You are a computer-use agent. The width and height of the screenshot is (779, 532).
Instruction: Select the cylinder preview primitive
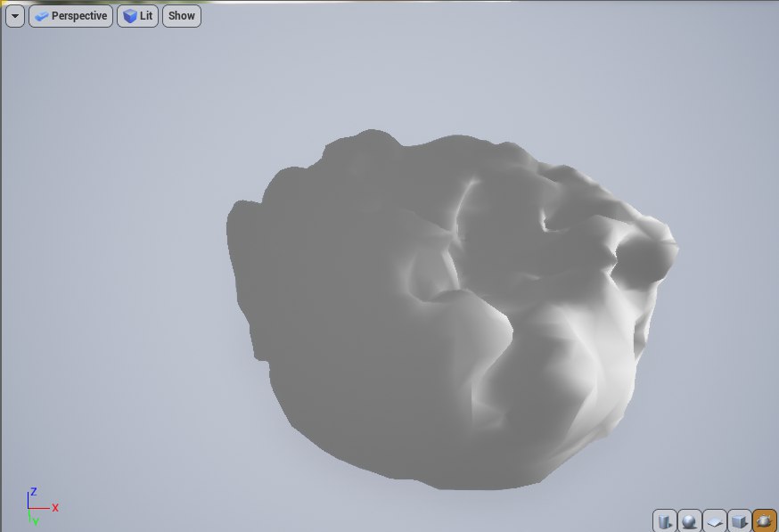(x=664, y=521)
